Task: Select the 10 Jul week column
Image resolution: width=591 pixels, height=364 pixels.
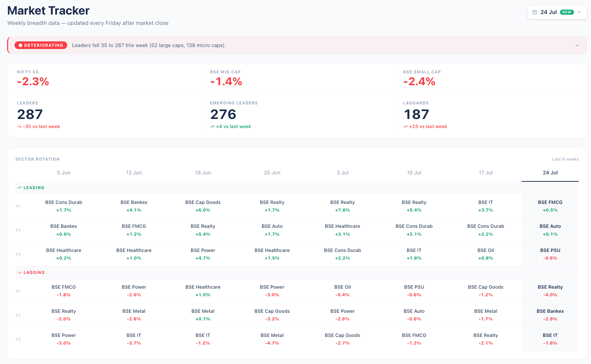Action: 414,173
